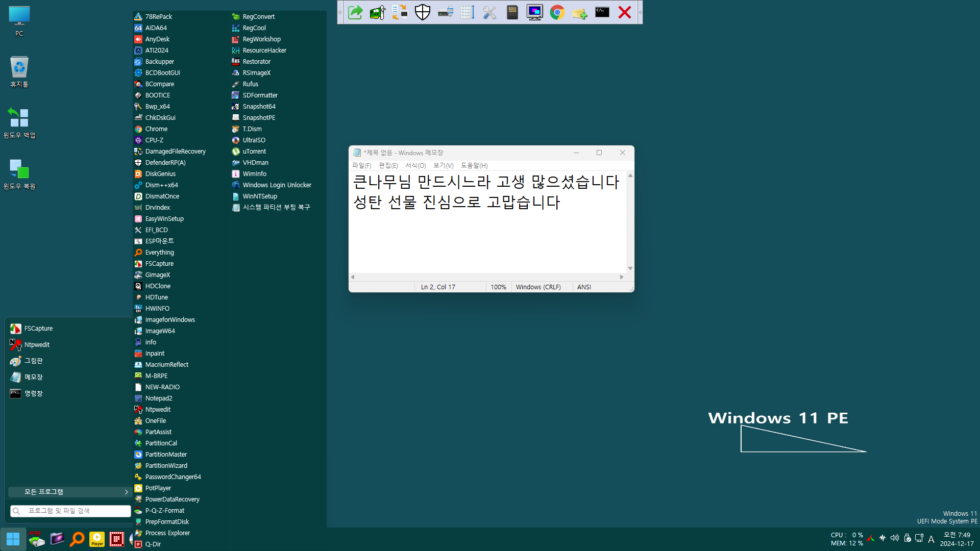Open the command prompt icon in top toolbar
Image resolution: width=980 pixels, height=551 pixels.
pos(602,12)
